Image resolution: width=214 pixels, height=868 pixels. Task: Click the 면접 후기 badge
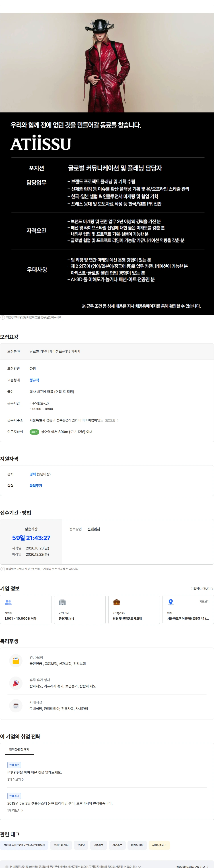click(14, 796)
